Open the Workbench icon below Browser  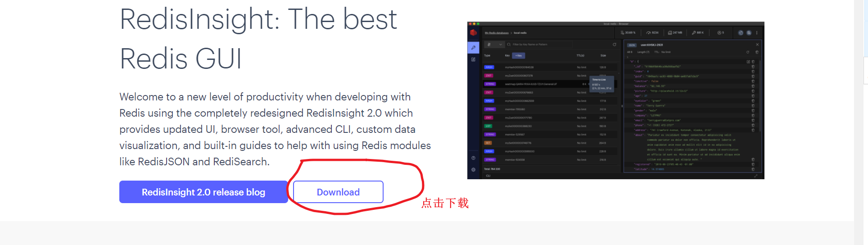(473, 59)
